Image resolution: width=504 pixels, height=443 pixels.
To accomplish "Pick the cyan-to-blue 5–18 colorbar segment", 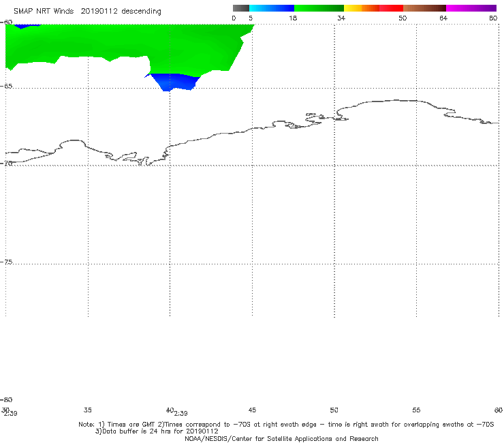I will point(272,8).
